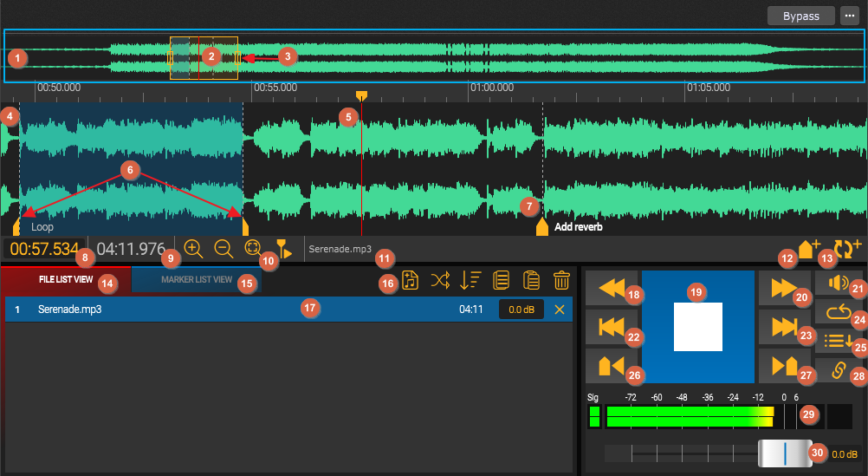Click the loop end marker
Image resolution: width=868 pixels, height=476 pixels.
(x=245, y=226)
